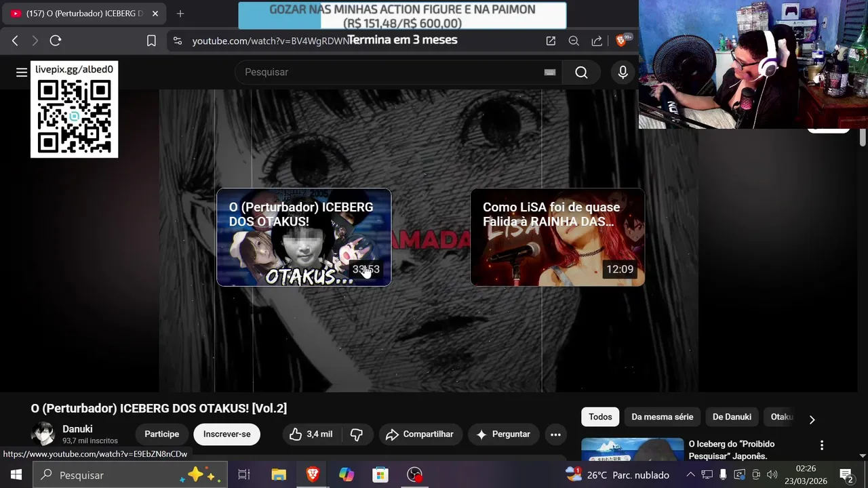Open Copilot from the taskbar
The height and width of the screenshot is (488, 868).
[347, 474]
